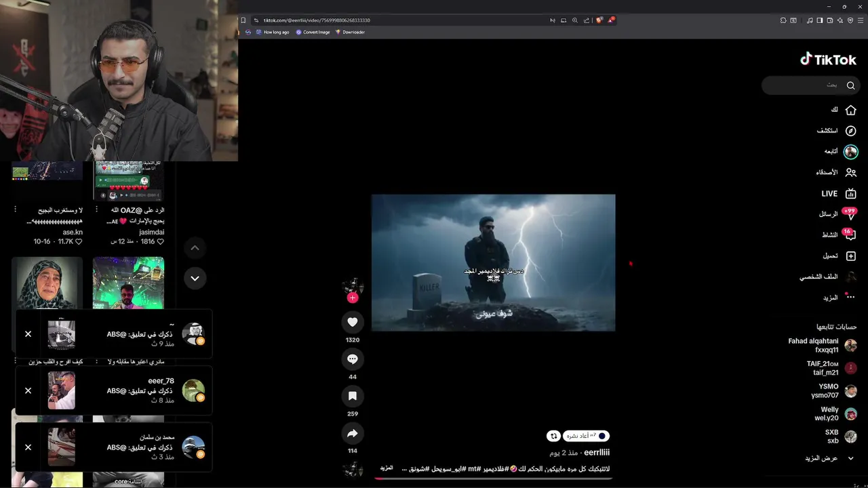
Task: Open options dots for the jasimdai video
Action: pyautogui.click(x=96, y=210)
